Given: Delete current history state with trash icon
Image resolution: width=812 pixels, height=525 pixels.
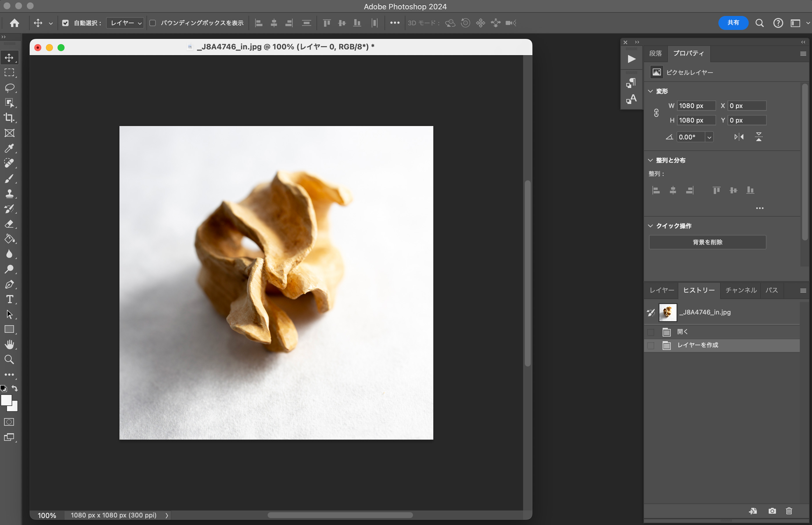Looking at the screenshot, I should click(789, 511).
